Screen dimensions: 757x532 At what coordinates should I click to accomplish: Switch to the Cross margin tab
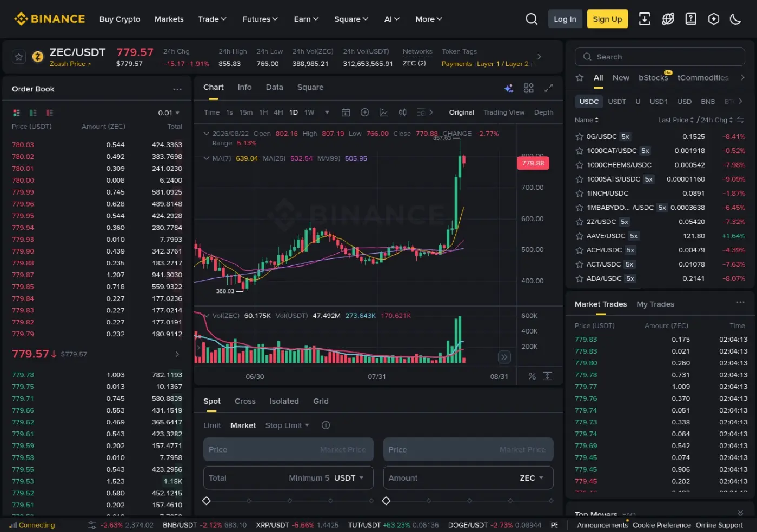pos(245,401)
